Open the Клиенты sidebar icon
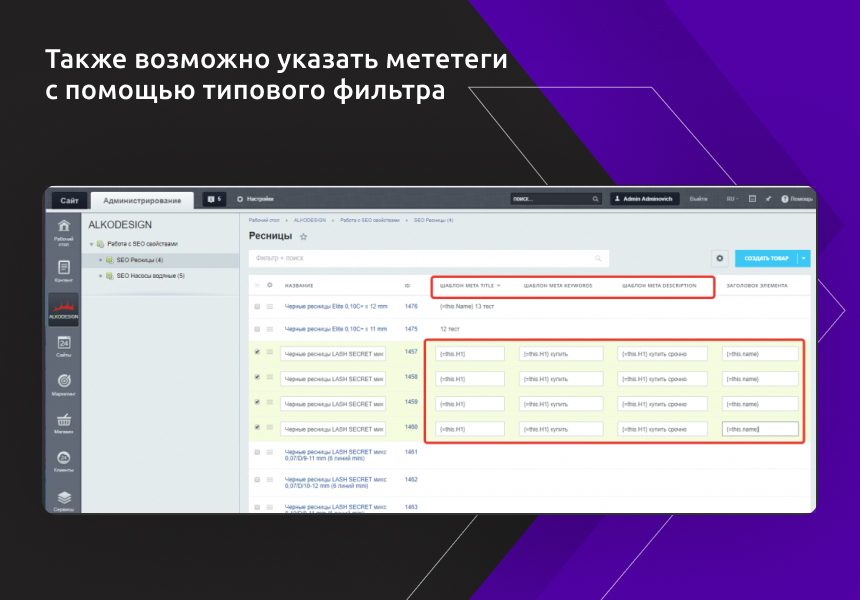This screenshot has height=600, width=860. pos(65,456)
